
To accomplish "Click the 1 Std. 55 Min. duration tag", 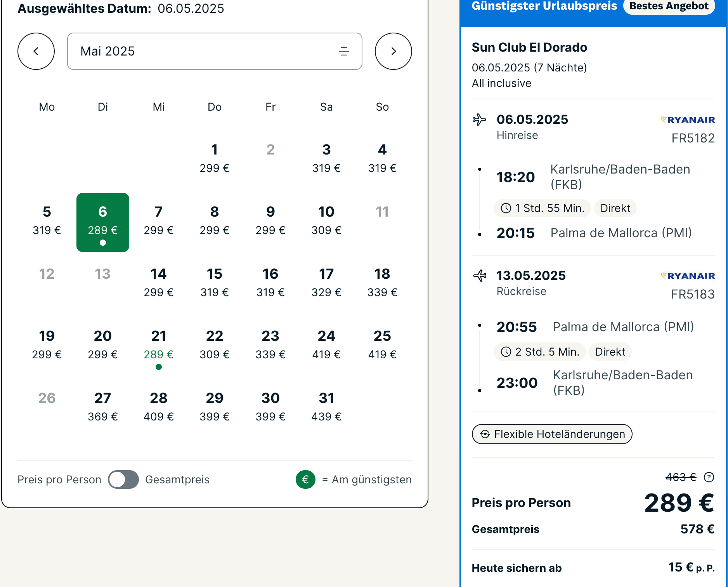I will click(542, 208).
